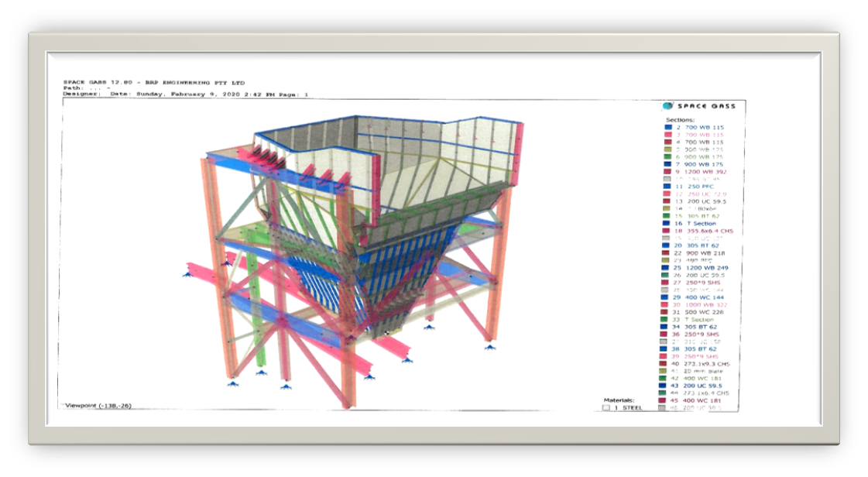Toggle the 1 STEEL material box
The width and height of the screenshot is (868, 477).
point(606,408)
